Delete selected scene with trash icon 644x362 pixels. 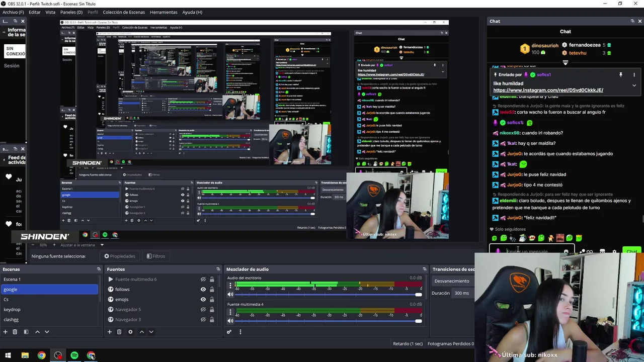point(15,332)
